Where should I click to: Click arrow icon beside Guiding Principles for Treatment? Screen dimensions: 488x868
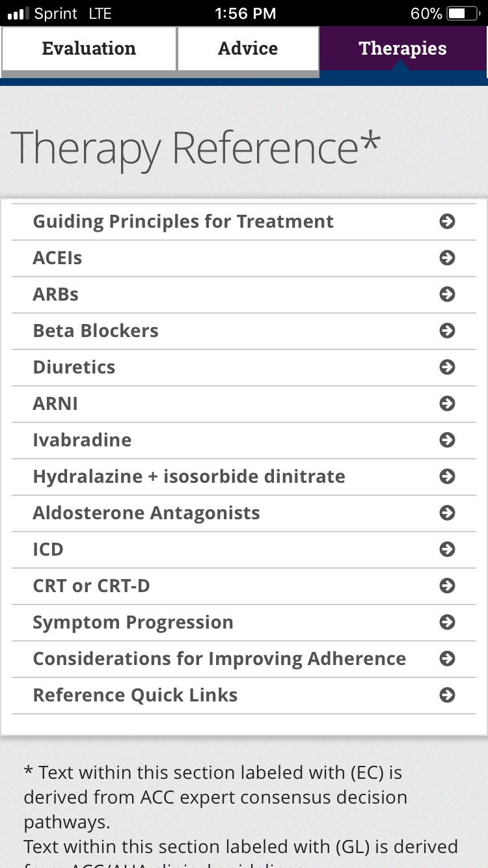tap(447, 221)
